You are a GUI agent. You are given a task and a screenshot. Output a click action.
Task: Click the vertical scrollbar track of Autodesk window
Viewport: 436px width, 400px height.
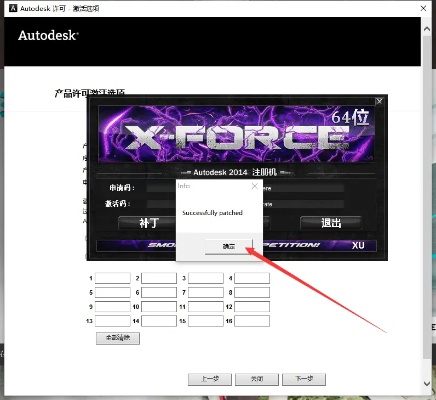(x=427, y=207)
